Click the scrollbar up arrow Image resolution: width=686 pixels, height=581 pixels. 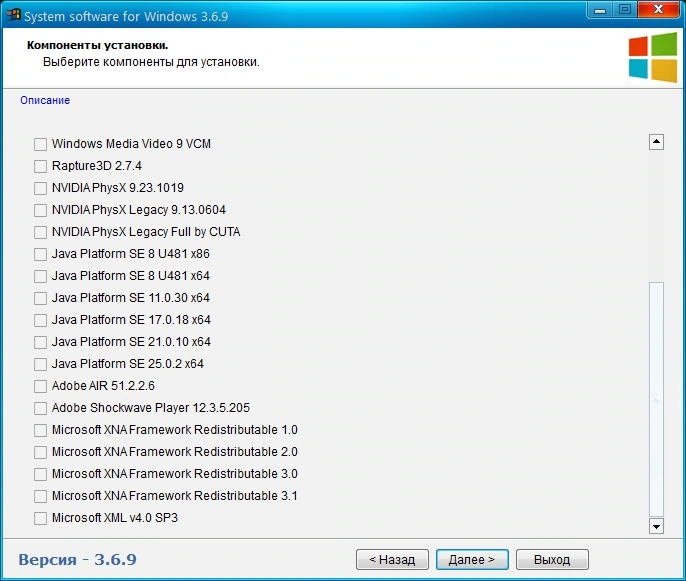(656, 142)
